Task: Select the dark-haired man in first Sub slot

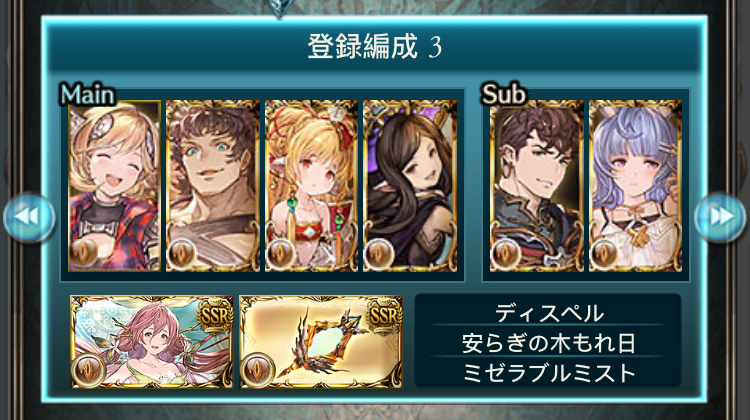Action: 537,186
